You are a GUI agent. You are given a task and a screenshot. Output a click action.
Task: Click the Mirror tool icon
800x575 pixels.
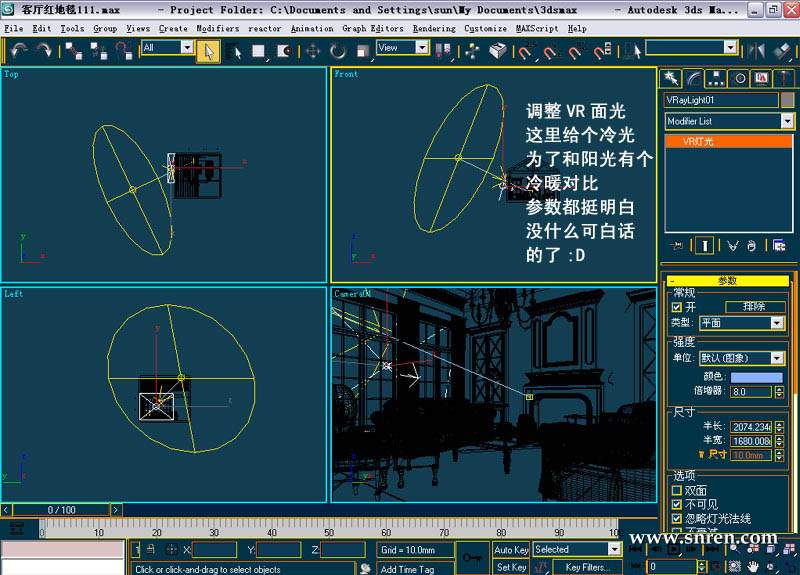pyautogui.click(x=757, y=51)
